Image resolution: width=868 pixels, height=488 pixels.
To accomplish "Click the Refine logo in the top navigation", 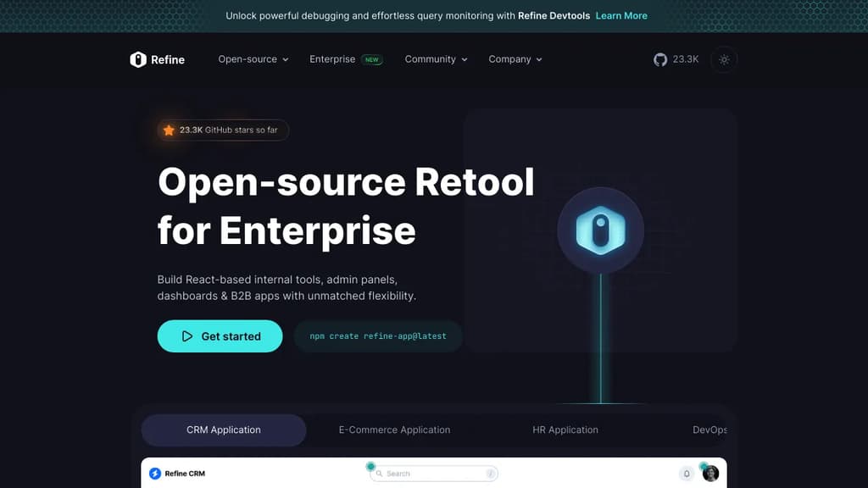I will point(157,59).
